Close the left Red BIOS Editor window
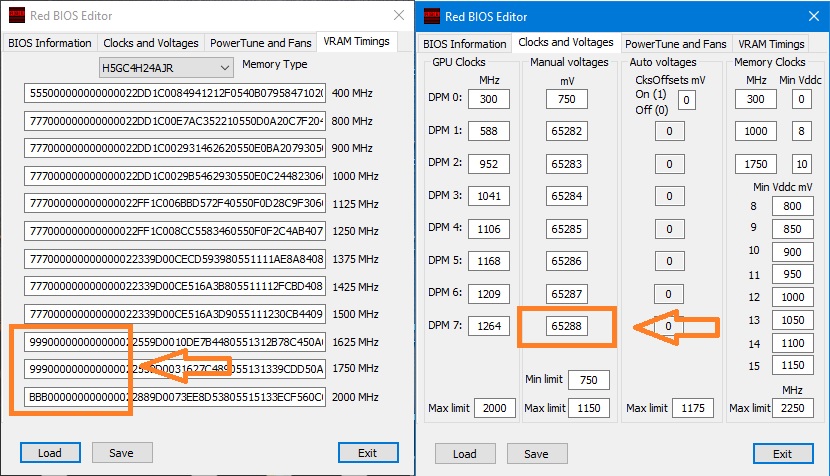Screen dimensions: 830x476 point(399,15)
